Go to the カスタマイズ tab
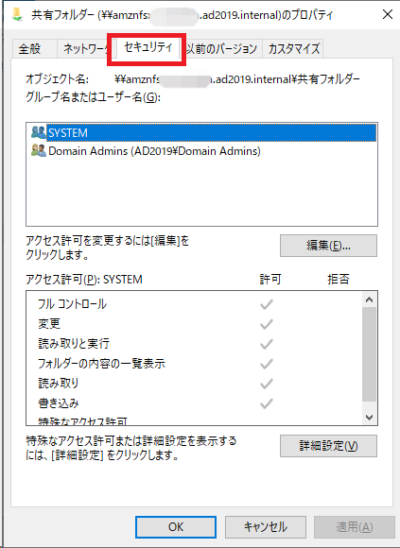400x548 pixels. tap(293, 48)
